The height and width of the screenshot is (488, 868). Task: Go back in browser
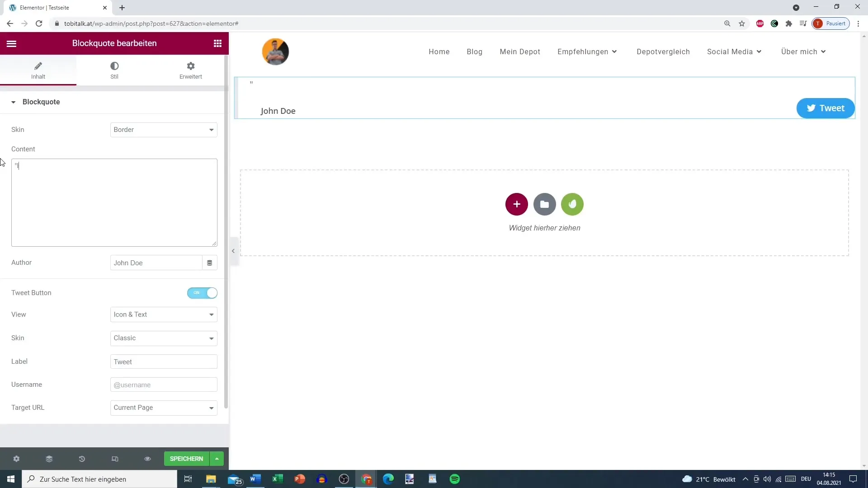[x=10, y=23]
